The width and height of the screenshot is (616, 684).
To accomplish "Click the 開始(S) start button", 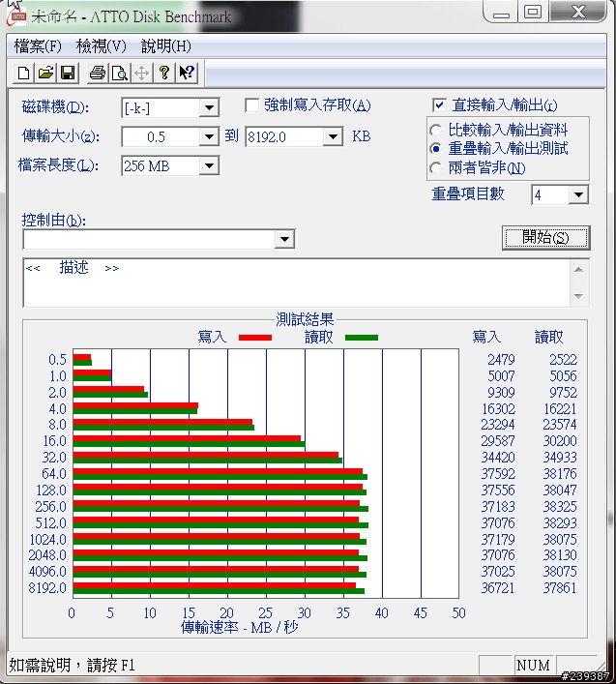I will pyautogui.click(x=545, y=238).
